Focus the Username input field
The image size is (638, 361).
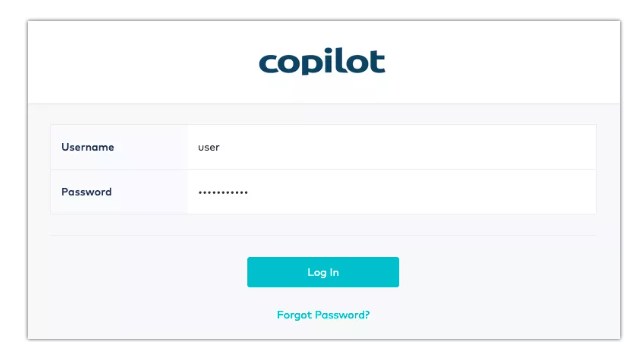point(391,147)
